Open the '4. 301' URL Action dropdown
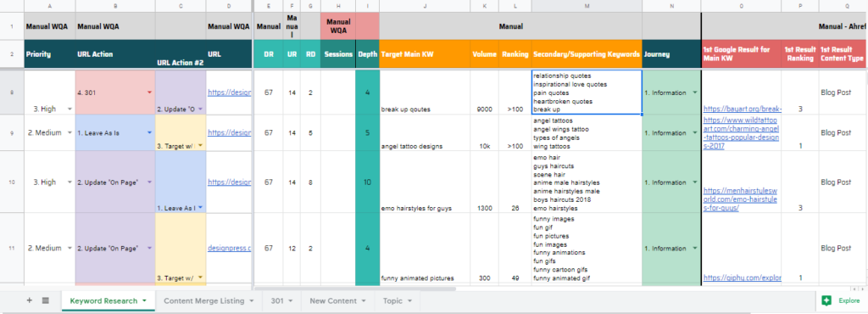Viewport: 868px width, 314px height. 149,93
